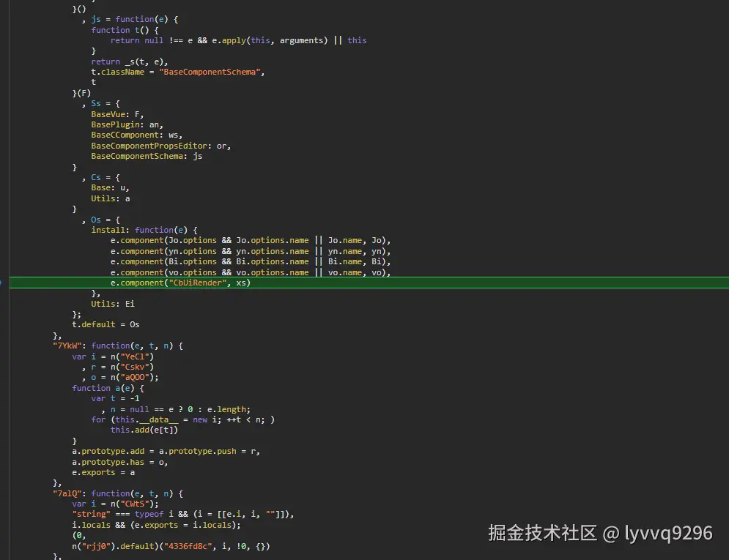Image resolution: width=729 pixels, height=560 pixels.
Task: Click the install: function(e) line
Action: (144, 231)
